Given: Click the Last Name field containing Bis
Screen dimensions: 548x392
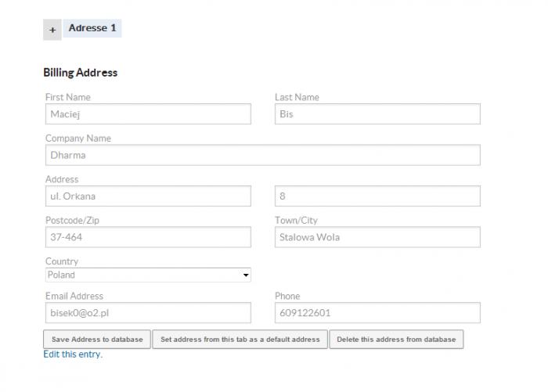Looking at the screenshot, I should coord(377,114).
